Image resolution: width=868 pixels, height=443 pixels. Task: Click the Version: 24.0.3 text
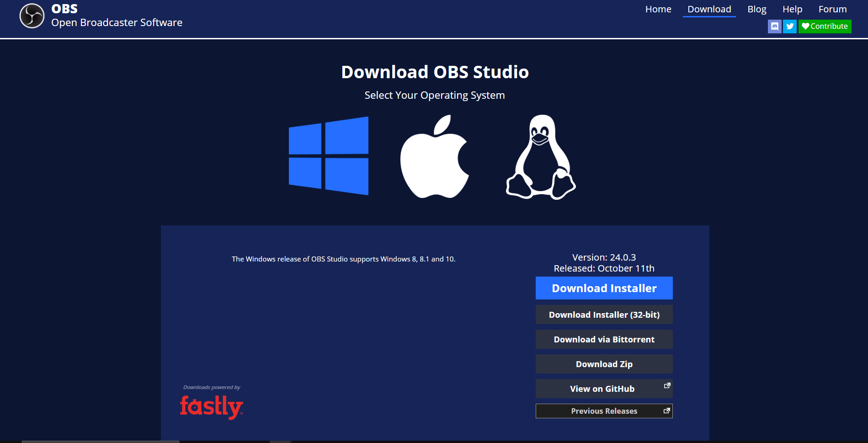coord(604,257)
